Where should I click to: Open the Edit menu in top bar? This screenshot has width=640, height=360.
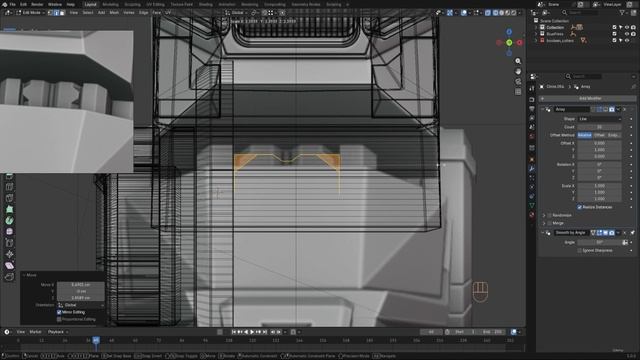(23, 4)
